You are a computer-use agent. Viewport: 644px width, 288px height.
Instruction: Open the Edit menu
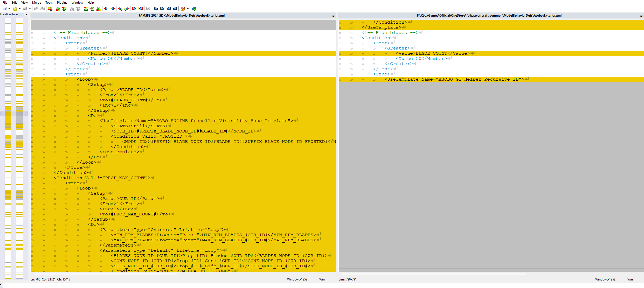pos(14,3)
